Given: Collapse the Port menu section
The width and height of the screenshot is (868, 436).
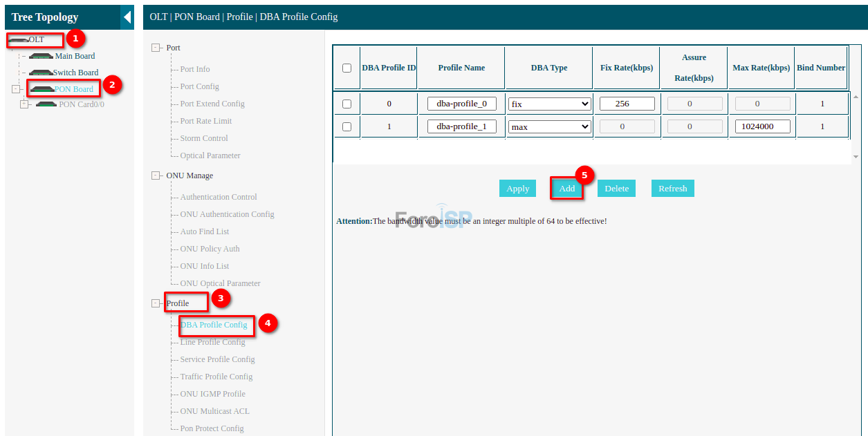Looking at the screenshot, I should click(x=156, y=48).
